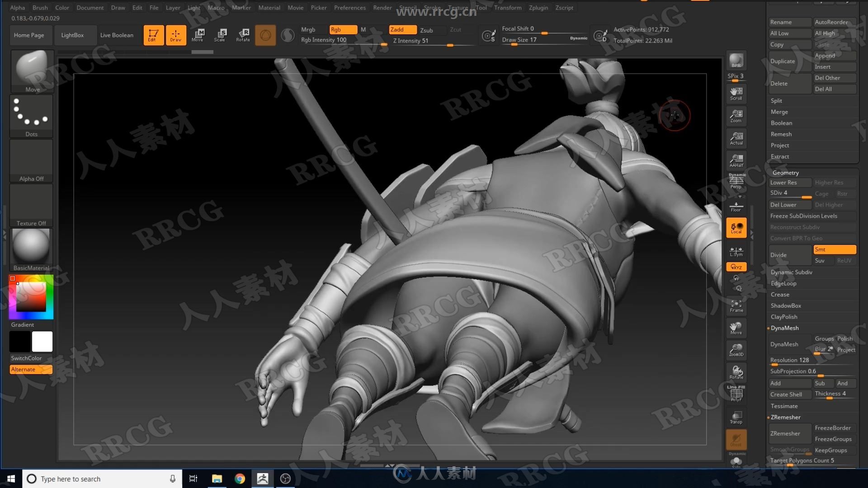The image size is (868, 488).
Task: Click the right-shelf Move view icon
Action: click(x=736, y=328)
